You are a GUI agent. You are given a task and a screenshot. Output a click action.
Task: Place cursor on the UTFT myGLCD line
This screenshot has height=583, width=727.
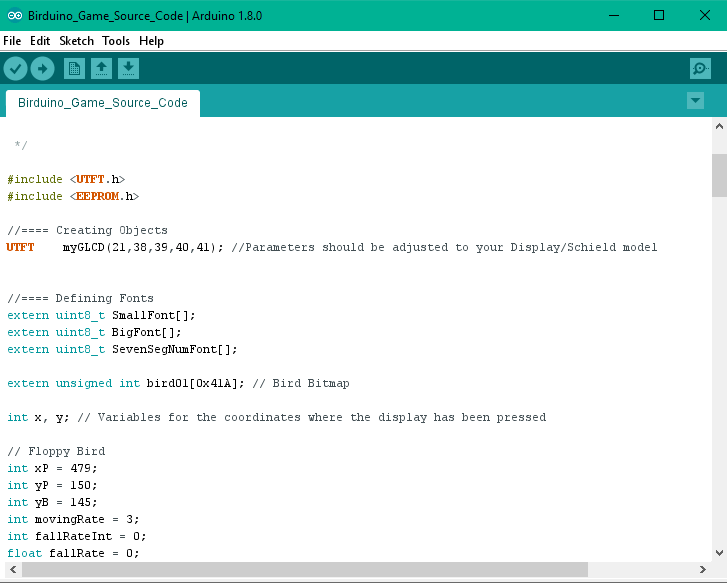coord(330,247)
